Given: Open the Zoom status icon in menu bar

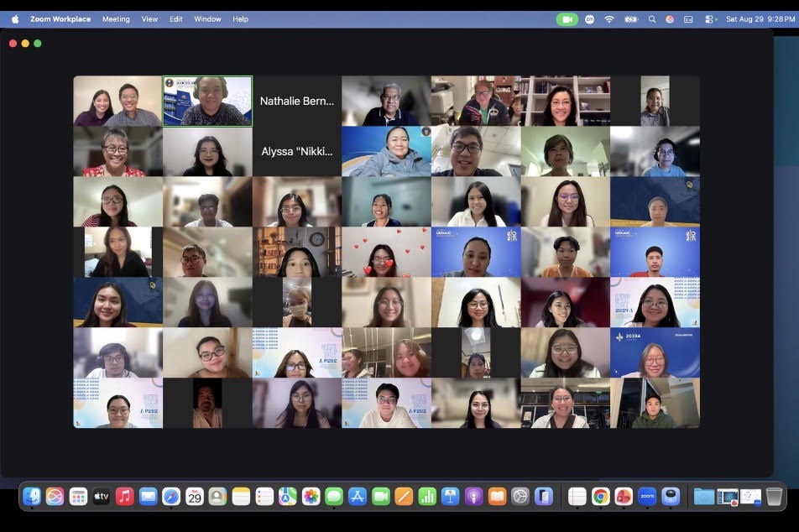Looking at the screenshot, I should click(589, 19).
